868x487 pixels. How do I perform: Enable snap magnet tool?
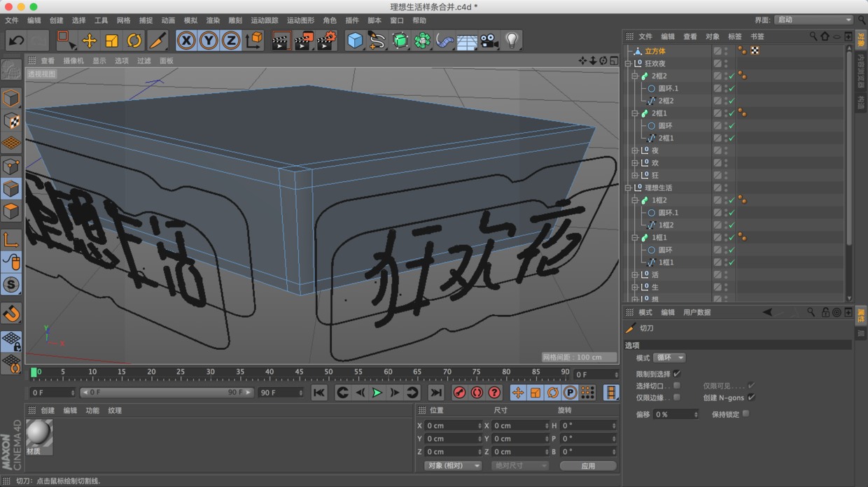[x=11, y=313]
